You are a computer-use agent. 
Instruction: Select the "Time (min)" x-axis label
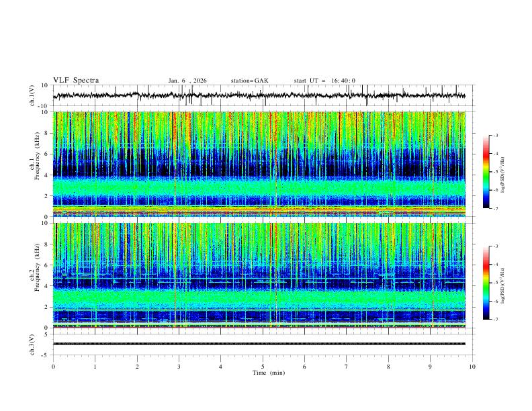(269, 373)
